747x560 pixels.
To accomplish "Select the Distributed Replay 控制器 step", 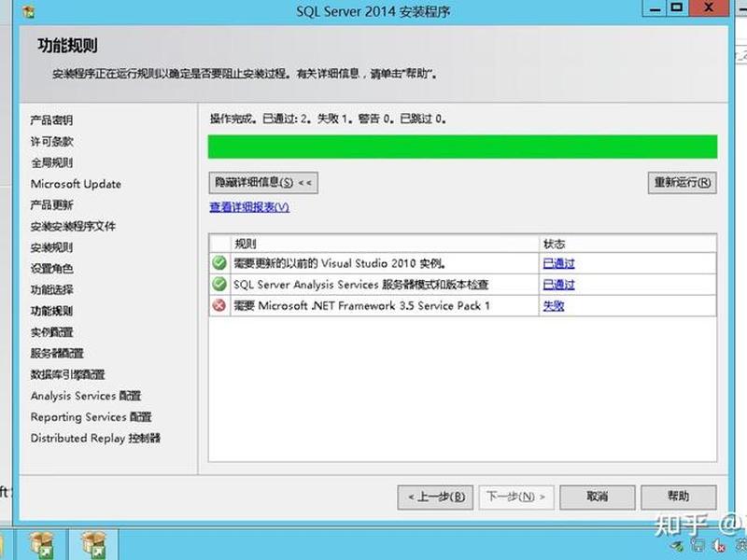I will tap(95, 438).
